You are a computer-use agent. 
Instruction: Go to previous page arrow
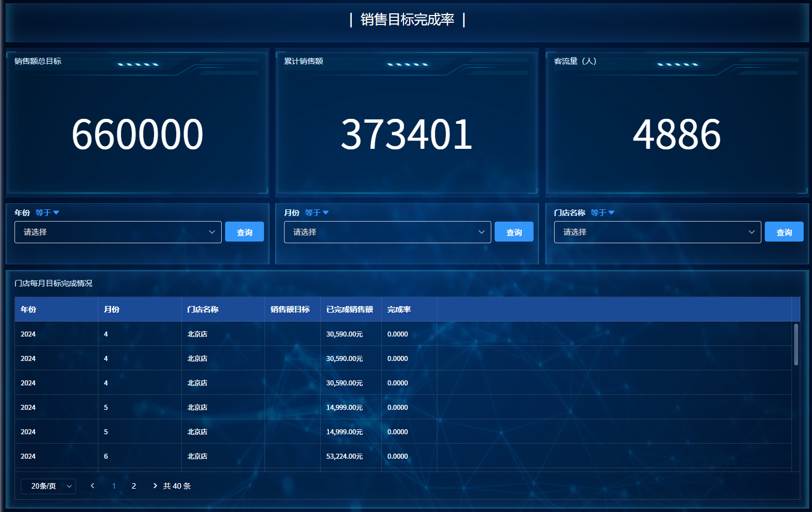coord(92,486)
